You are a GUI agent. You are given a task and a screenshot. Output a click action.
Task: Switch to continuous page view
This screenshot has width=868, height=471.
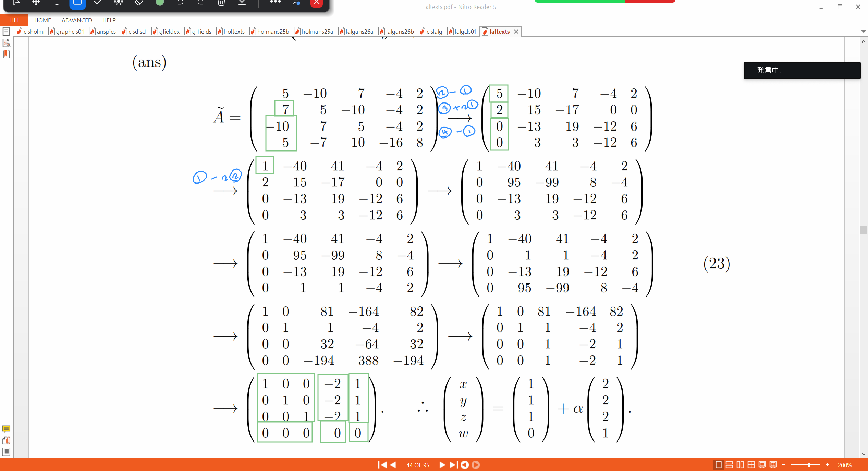[730, 465]
